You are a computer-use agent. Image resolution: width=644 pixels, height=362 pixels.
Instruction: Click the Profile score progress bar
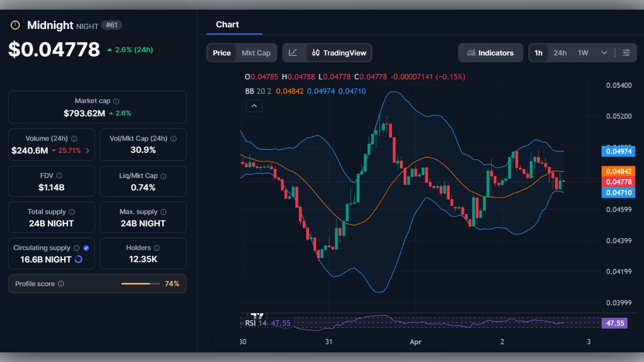pyautogui.click(x=141, y=283)
